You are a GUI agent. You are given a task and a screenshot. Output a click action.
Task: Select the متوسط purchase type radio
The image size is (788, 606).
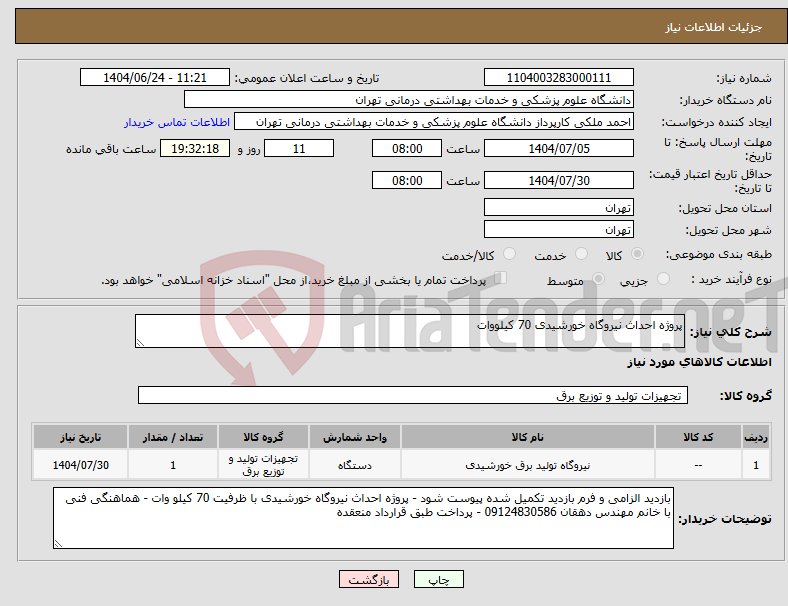pos(598,279)
